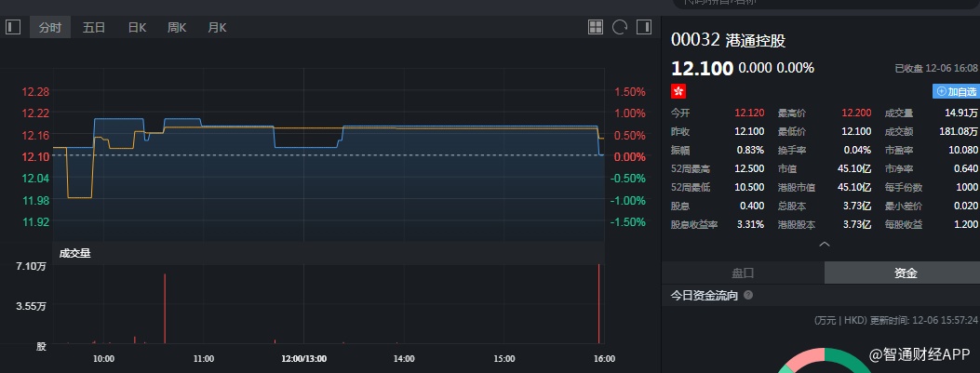Screen dimensions: 980x373
Task: Click the help icon beside 今日资金流向
Action: click(748, 296)
